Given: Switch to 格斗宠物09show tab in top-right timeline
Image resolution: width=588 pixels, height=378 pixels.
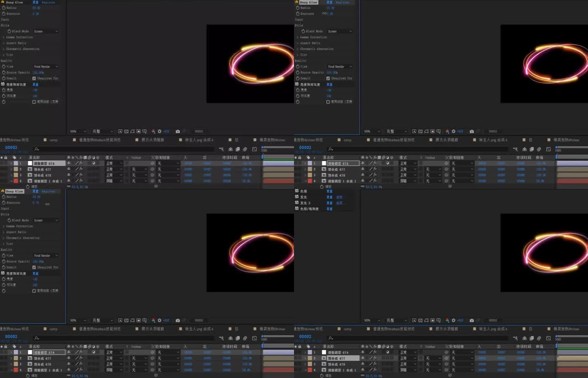Looking at the screenshot, I should click(x=566, y=140).
